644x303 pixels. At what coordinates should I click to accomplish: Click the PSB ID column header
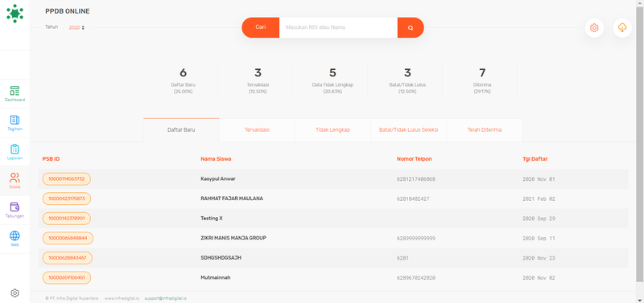[x=51, y=159]
